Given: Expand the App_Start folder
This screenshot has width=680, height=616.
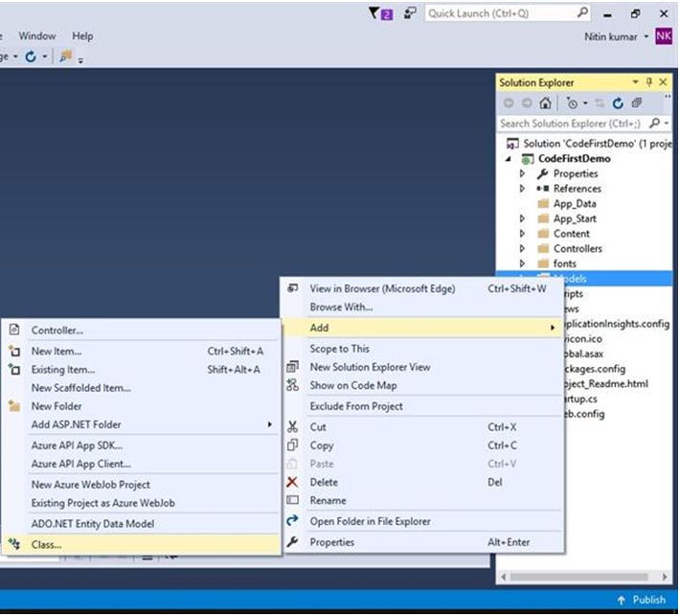Looking at the screenshot, I should click(522, 218).
